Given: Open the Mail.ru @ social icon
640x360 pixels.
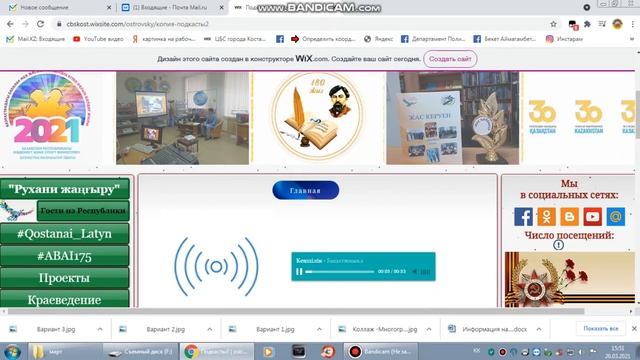Looking at the screenshot, I should [x=616, y=217].
